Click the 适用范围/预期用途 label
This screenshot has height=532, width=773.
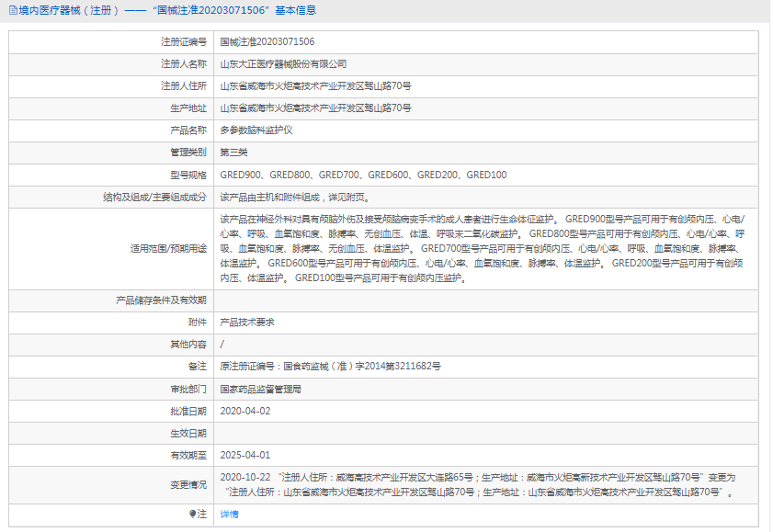click(168, 249)
